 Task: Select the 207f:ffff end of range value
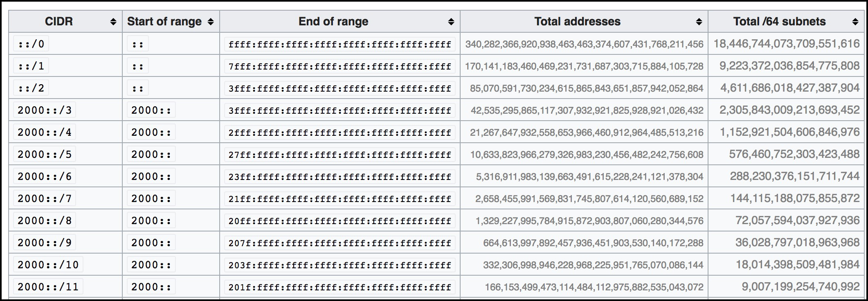pyautogui.click(x=340, y=243)
